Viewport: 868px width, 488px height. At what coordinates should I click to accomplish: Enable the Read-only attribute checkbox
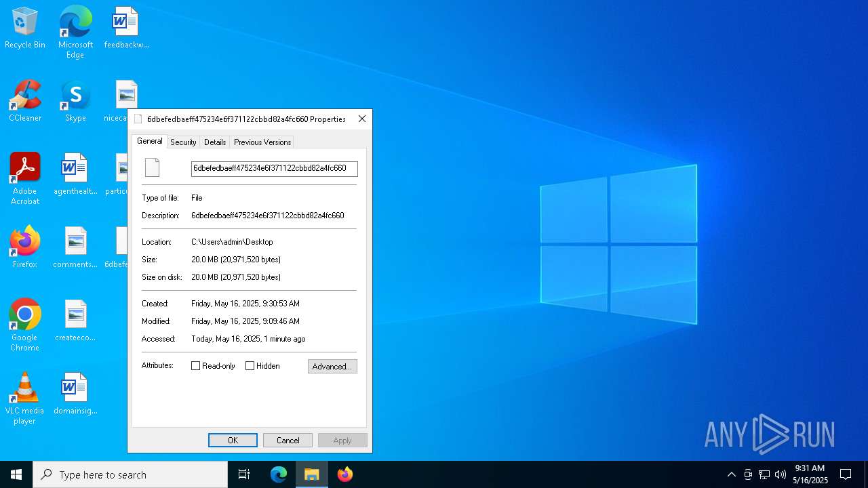pyautogui.click(x=196, y=366)
